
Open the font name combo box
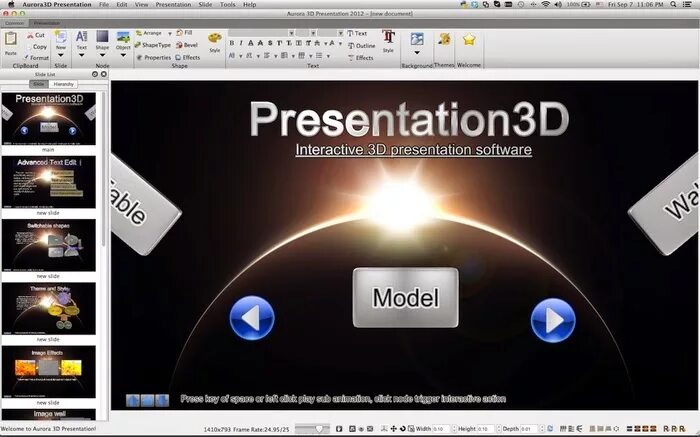pyautogui.click(x=261, y=33)
